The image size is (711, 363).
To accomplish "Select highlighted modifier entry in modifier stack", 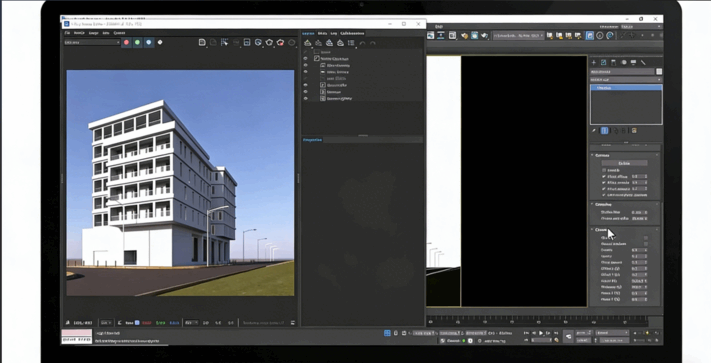I will (x=626, y=87).
